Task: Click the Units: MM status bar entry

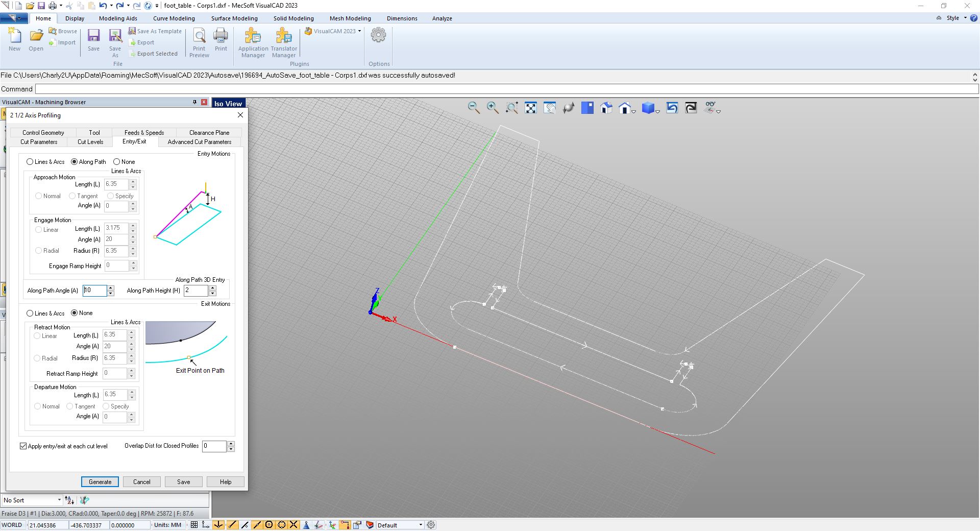Action: (x=167, y=525)
